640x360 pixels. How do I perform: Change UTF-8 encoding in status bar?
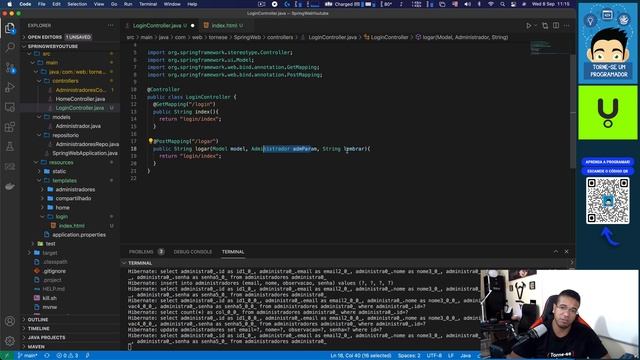click(x=434, y=356)
